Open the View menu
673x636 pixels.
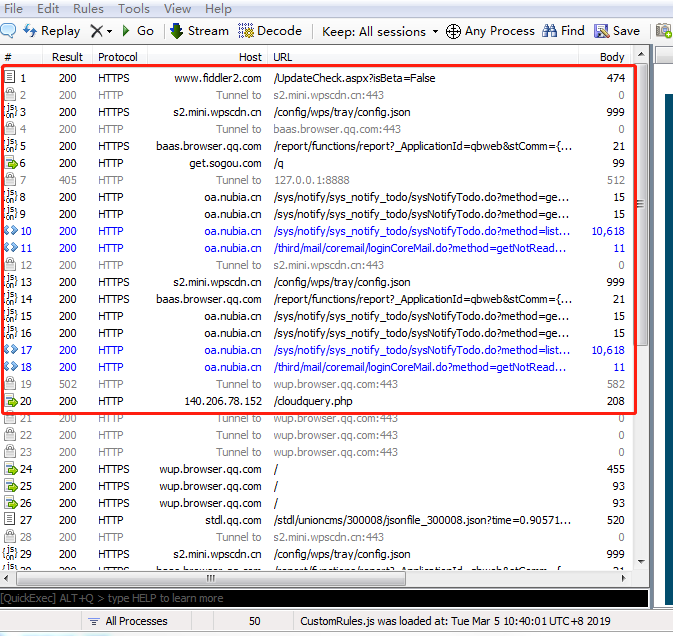point(177,9)
